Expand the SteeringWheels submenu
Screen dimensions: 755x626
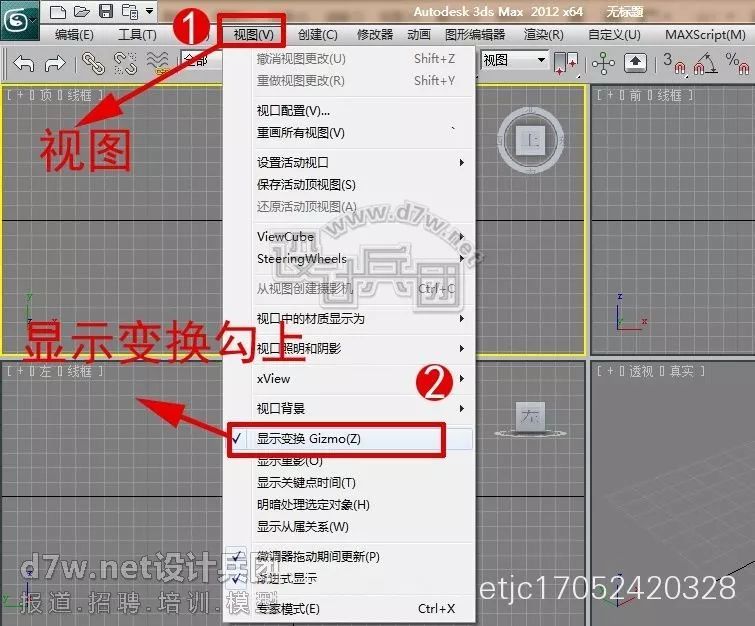pos(349,259)
